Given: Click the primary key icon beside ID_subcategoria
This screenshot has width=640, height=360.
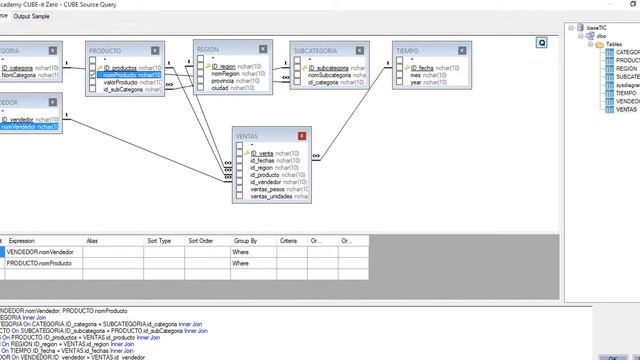Looking at the screenshot, I should (x=304, y=68).
